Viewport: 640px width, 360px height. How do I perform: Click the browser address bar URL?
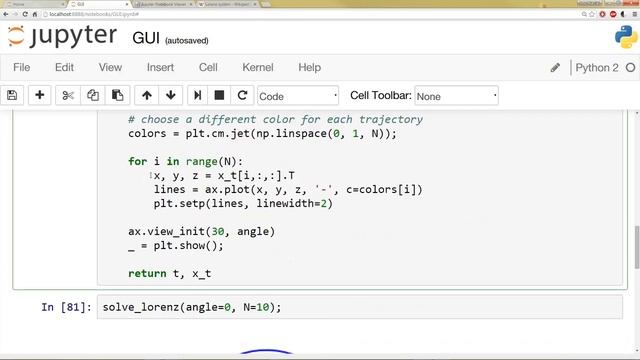click(x=94, y=14)
